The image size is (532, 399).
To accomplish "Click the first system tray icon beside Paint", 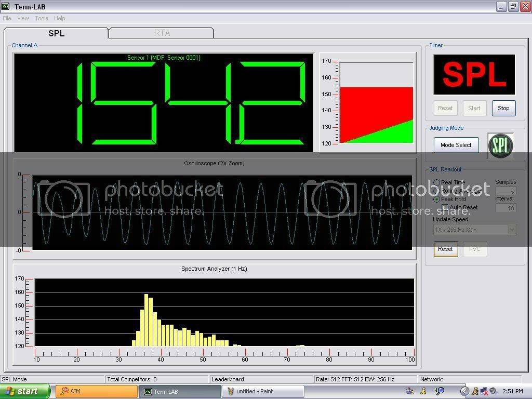I will [409, 391].
